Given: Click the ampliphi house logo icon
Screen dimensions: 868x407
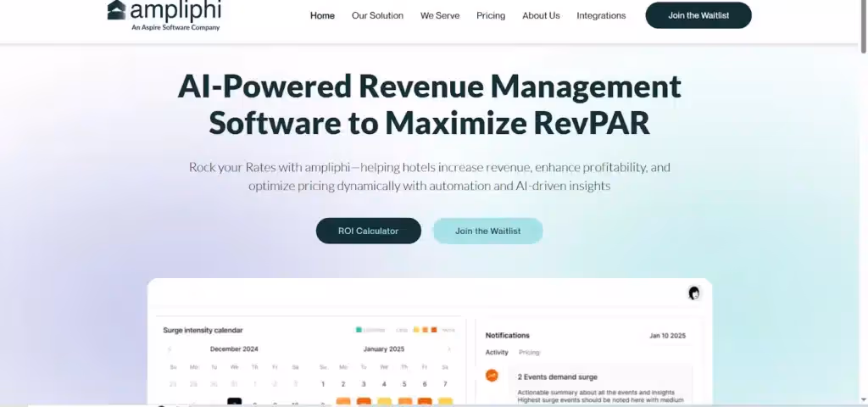Looking at the screenshot, I should click(x=116, y=10).
